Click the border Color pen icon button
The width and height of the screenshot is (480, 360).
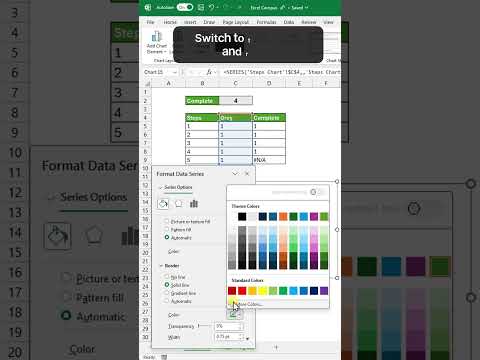point(233,315)
